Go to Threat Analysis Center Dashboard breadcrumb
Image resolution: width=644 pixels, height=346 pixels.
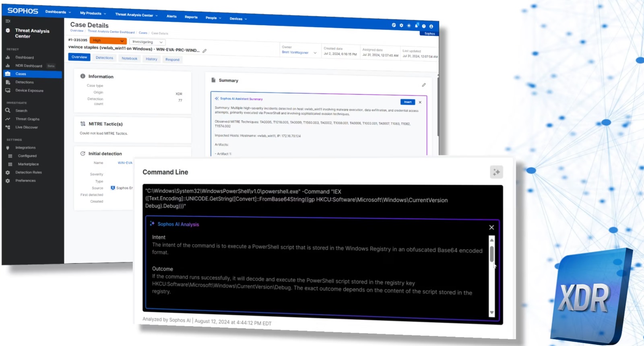point(111,31)
